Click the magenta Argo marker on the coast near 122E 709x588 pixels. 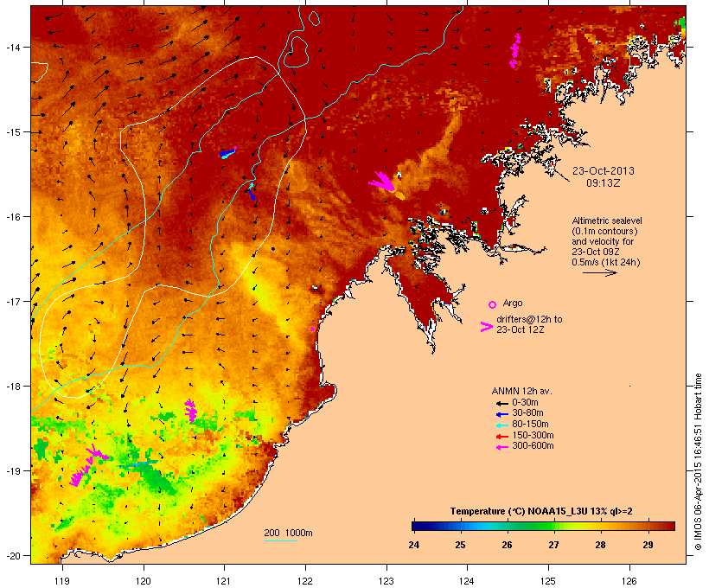pos(312,329)
